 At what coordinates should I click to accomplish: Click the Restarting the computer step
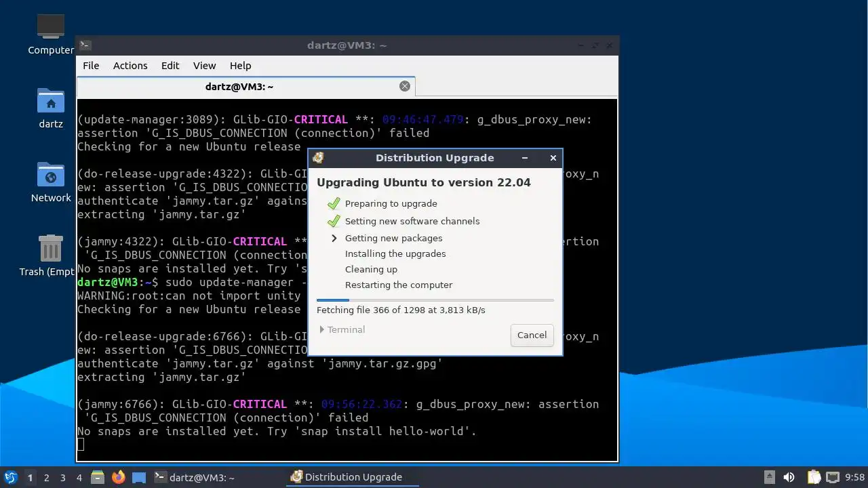coord(399,285)
